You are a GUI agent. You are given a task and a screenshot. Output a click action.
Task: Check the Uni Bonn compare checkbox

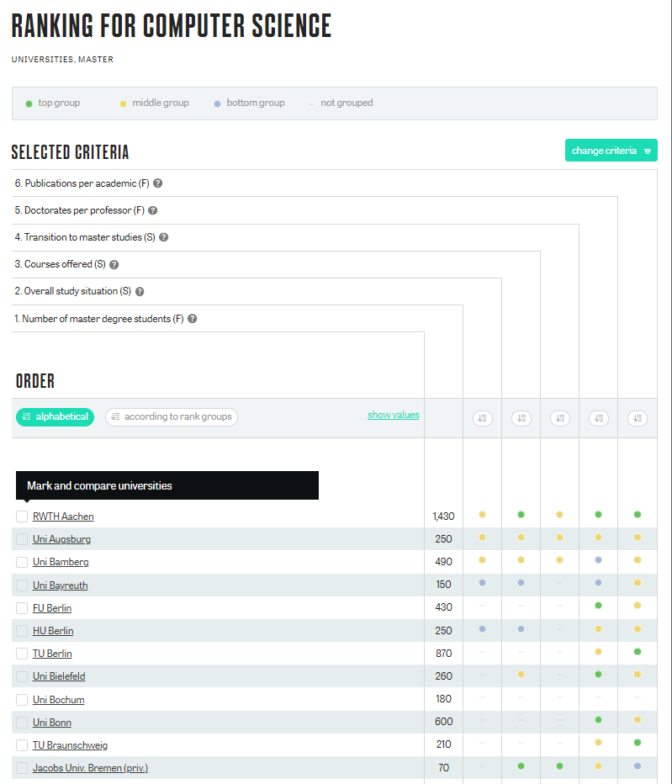[x=22, y=723]
